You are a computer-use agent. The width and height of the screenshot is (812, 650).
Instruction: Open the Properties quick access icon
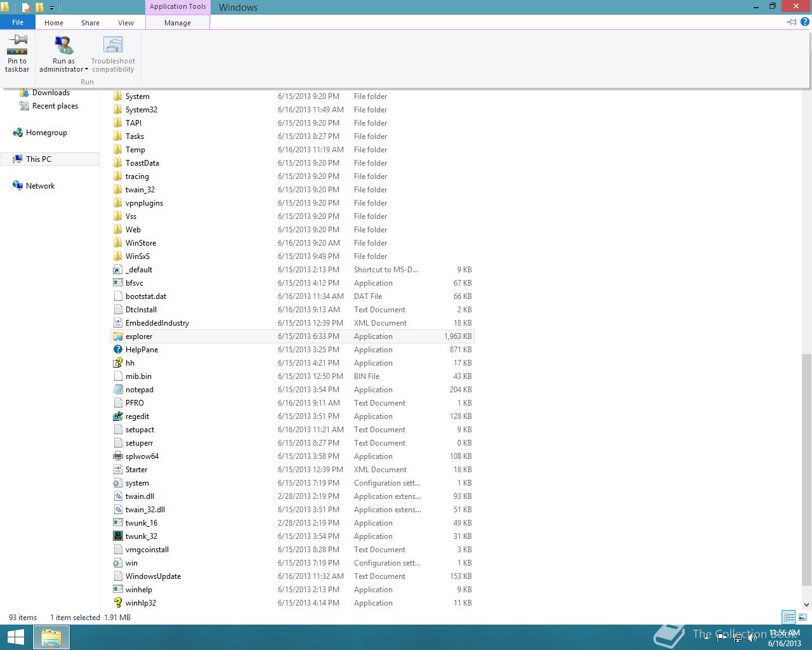[x=26, y=8]
